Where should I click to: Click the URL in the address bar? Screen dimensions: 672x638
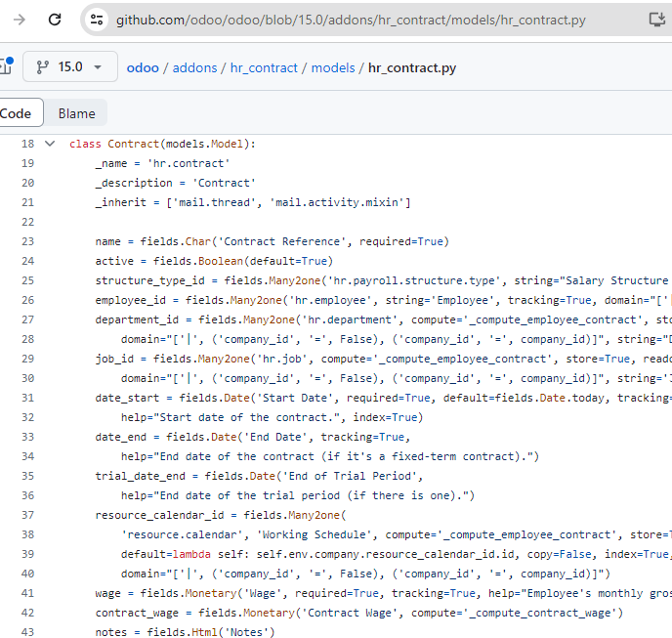[351, 21]
